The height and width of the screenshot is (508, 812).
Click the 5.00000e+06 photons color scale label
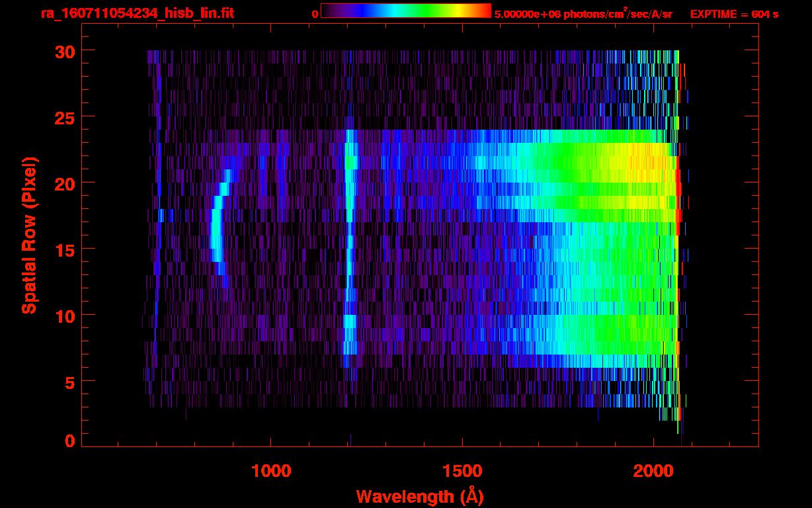click(583, 14)
